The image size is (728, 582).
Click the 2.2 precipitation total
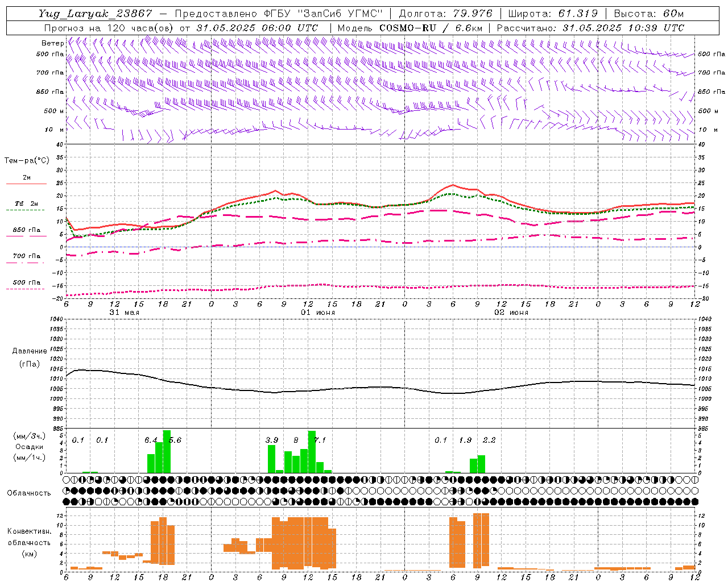click(489, 440)
